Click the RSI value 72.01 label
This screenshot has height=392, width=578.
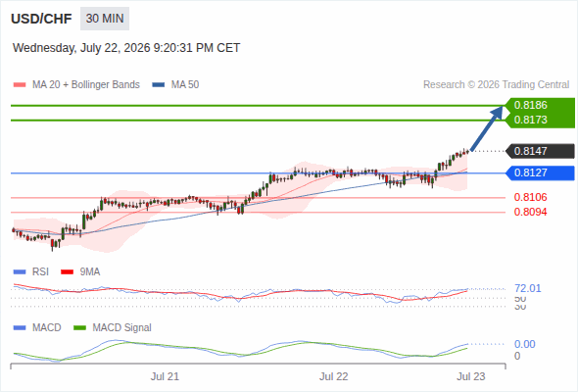[x=528, y=288]
